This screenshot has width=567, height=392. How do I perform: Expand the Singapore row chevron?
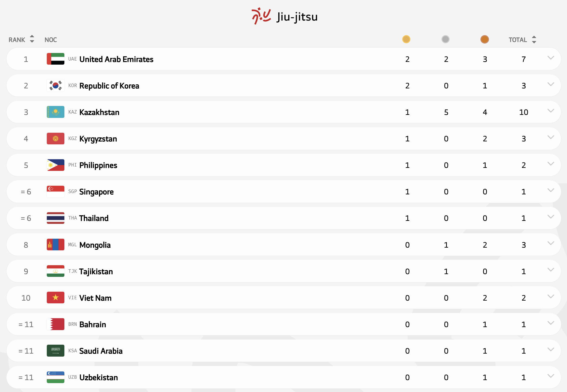click(x=550, y=190)
